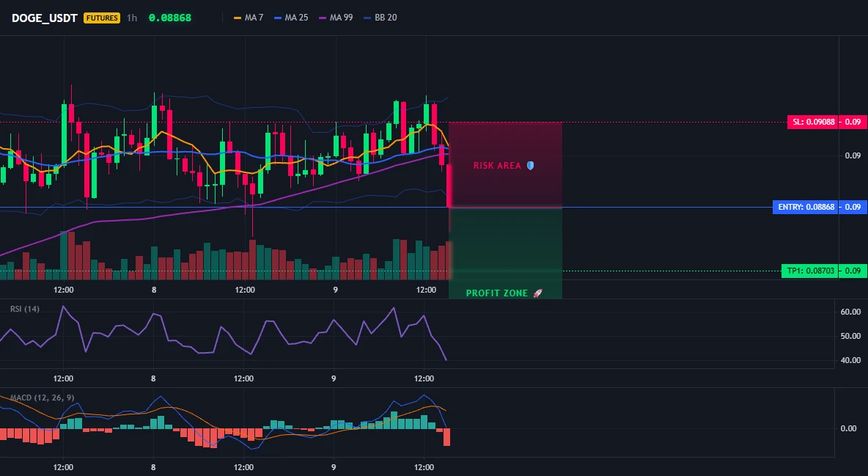Toggle the MA 99 legend entry
The width and height of the screenshot is (868, 476).
336,18
